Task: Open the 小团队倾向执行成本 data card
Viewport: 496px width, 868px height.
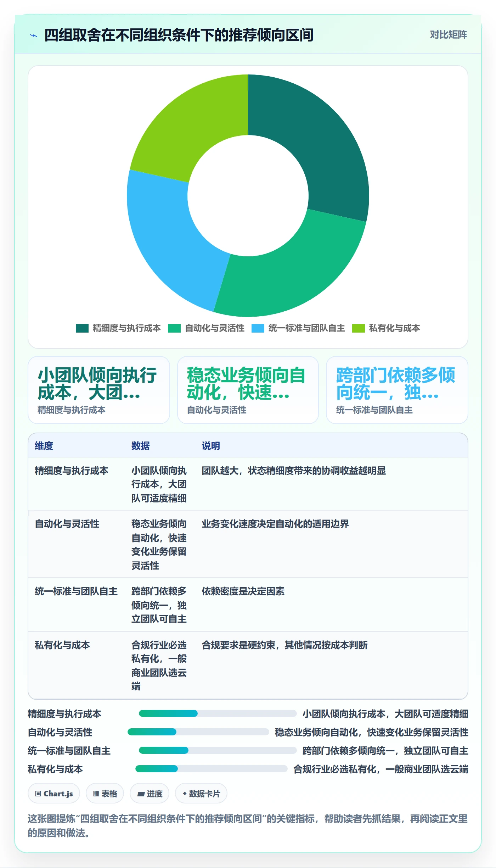Action: click(99, 390)
